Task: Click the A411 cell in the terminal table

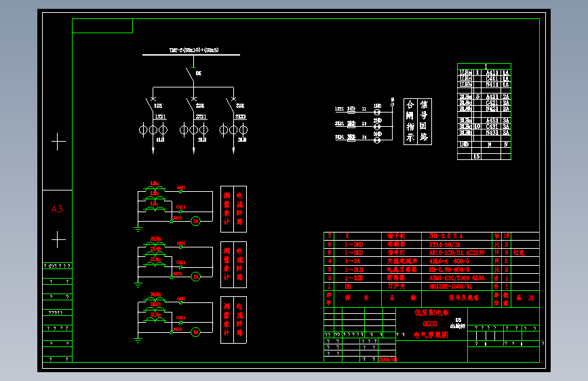Action: pyautogui.click(x=492, y=73)
